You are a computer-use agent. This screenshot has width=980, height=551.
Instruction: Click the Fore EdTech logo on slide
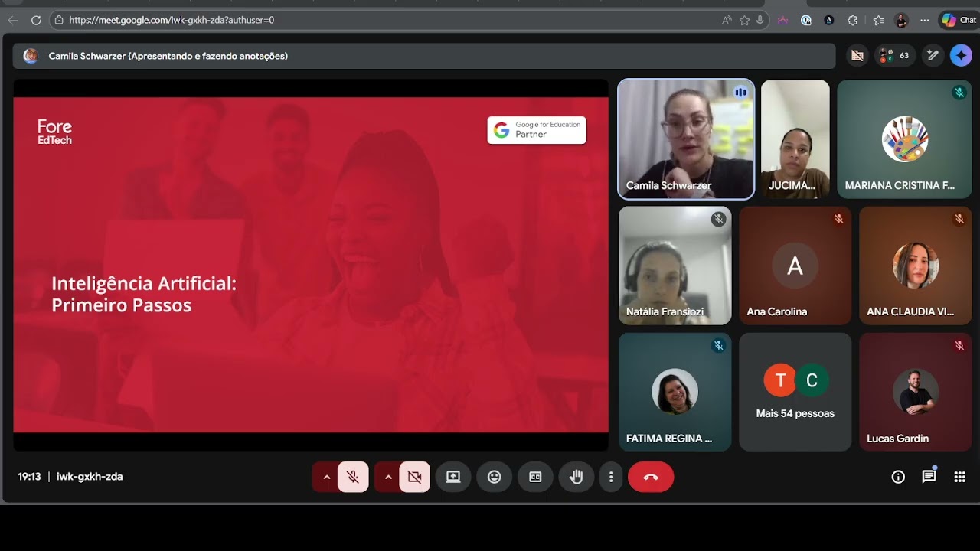pyautogui.click(x=54, y=131)
